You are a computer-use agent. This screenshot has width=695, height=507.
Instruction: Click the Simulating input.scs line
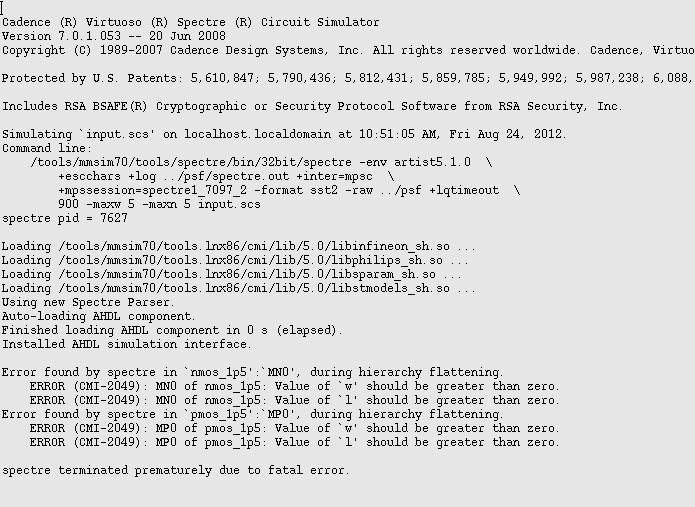pyautogui.click(x=284, y=134)
